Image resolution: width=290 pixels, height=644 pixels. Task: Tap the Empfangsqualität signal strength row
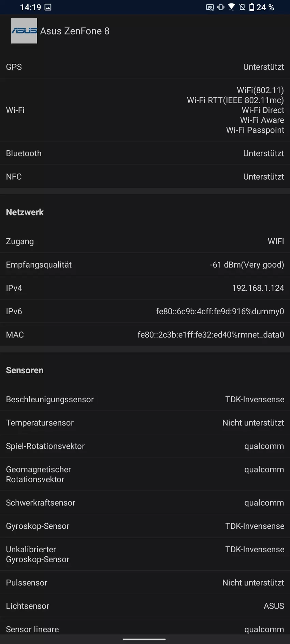[145, 265]
